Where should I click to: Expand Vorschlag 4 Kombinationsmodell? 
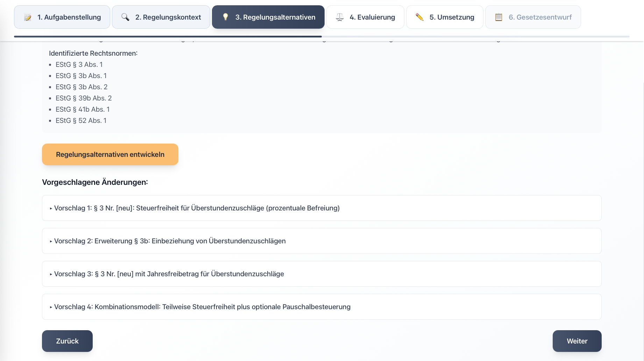coord(322,307)
